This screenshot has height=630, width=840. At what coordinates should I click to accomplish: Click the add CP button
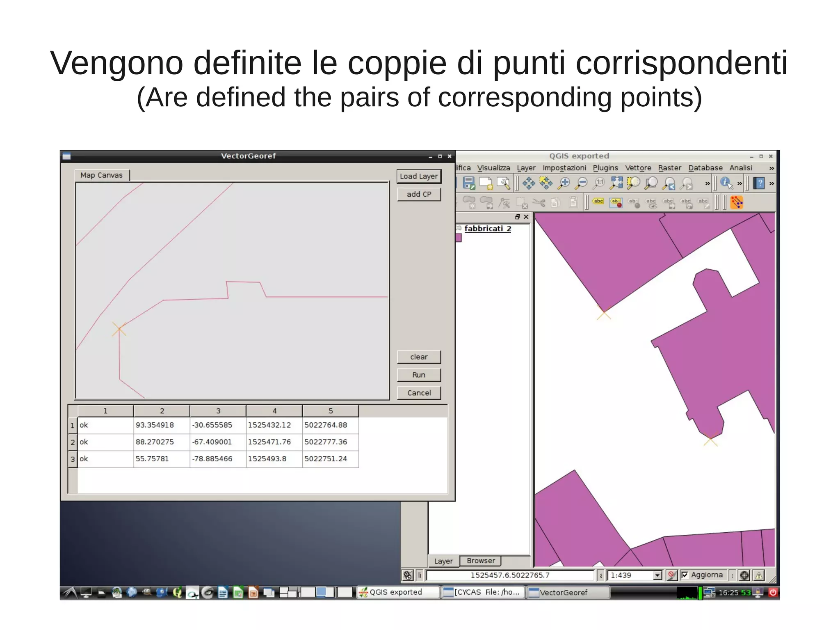419,194
